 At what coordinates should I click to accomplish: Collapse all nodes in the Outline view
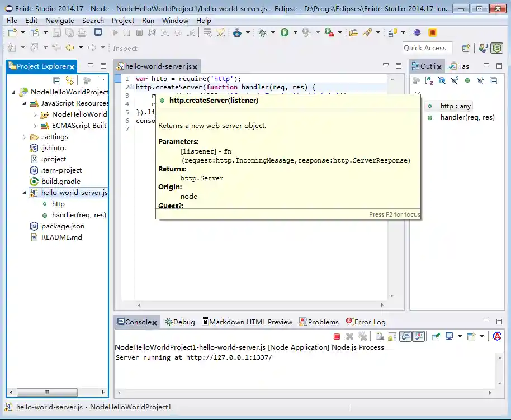click(x=493, y=82)
